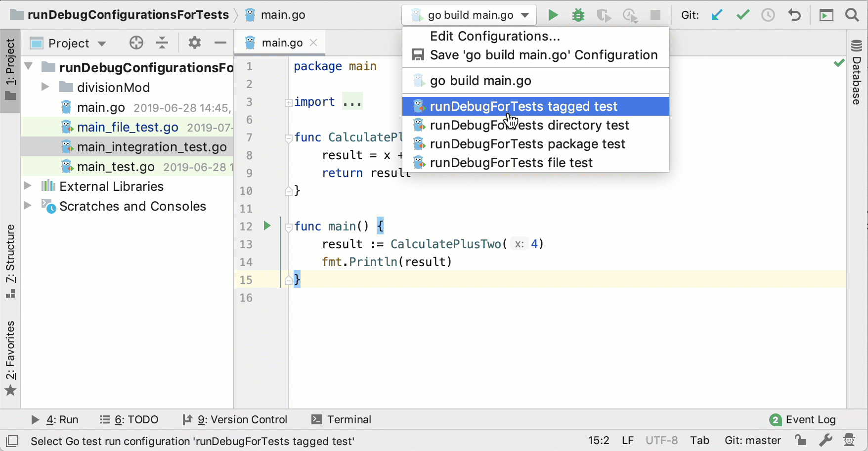Viewport: 868px width, 451px height.
Task: Choose Edit Configurations from the menu
Action: click(494, 36)
